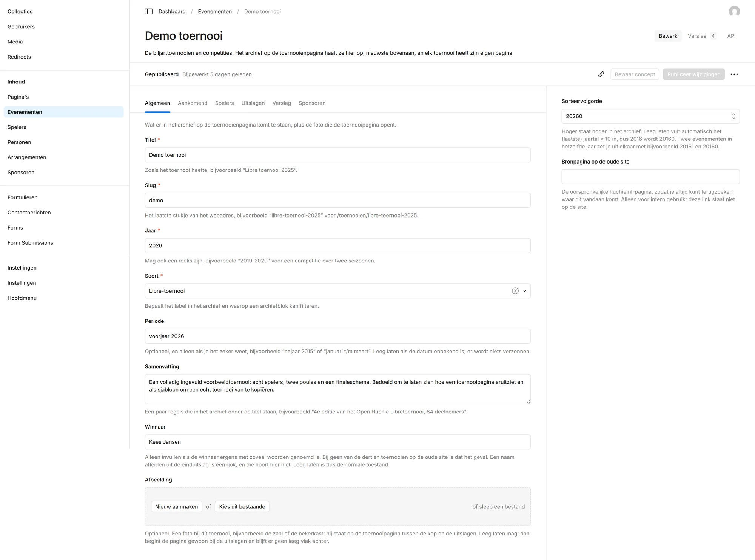Expand the Soort dropdown arrow
The image size is (755, 560).
tap(525, 291)
